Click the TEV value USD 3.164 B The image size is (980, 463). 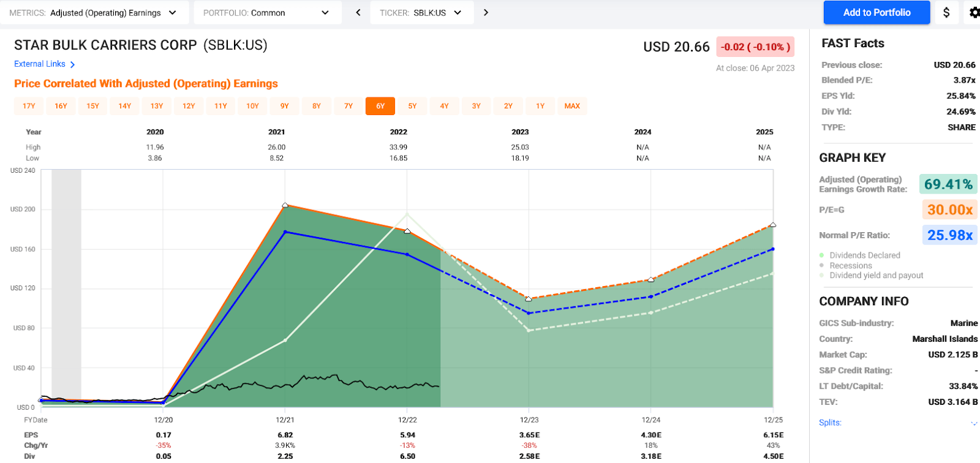tap(953, 402)
